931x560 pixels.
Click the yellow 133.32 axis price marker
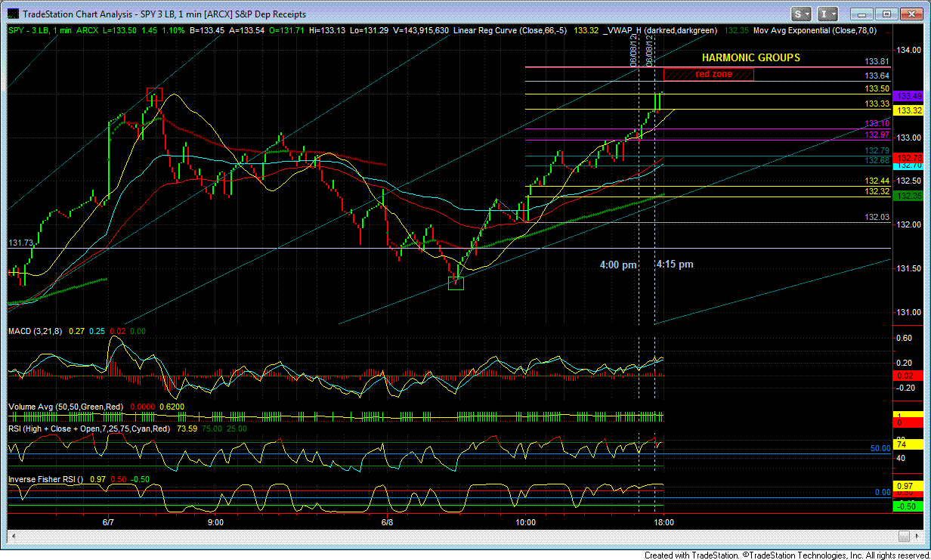pos(908,110)
